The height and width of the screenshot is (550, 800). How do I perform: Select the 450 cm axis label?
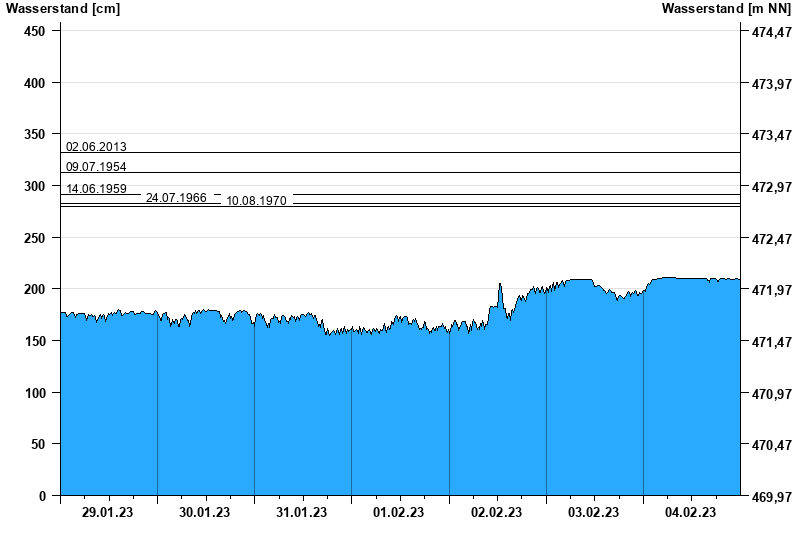[x=35, y=32]
